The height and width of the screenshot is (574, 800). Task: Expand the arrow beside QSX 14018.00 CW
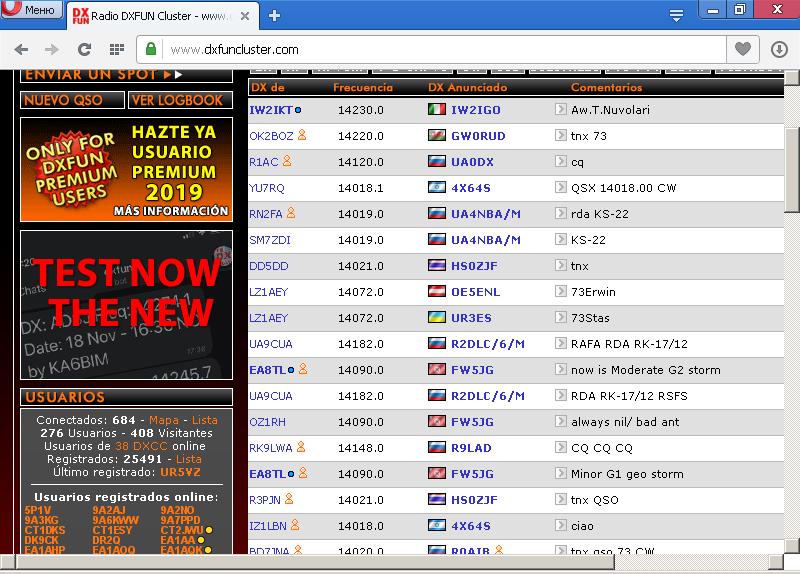[560, 187]
